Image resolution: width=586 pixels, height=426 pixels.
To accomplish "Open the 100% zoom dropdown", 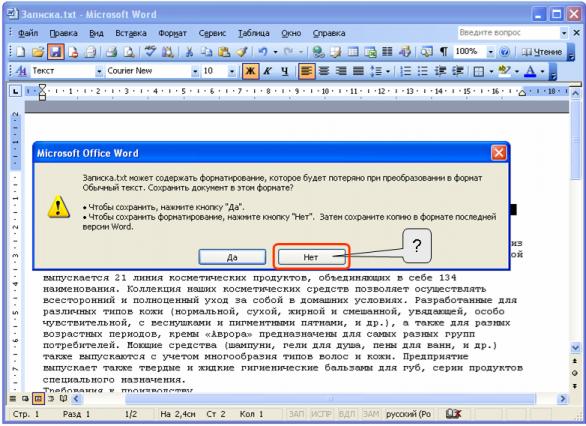I will pyautogui.click(x=490, y=52).
